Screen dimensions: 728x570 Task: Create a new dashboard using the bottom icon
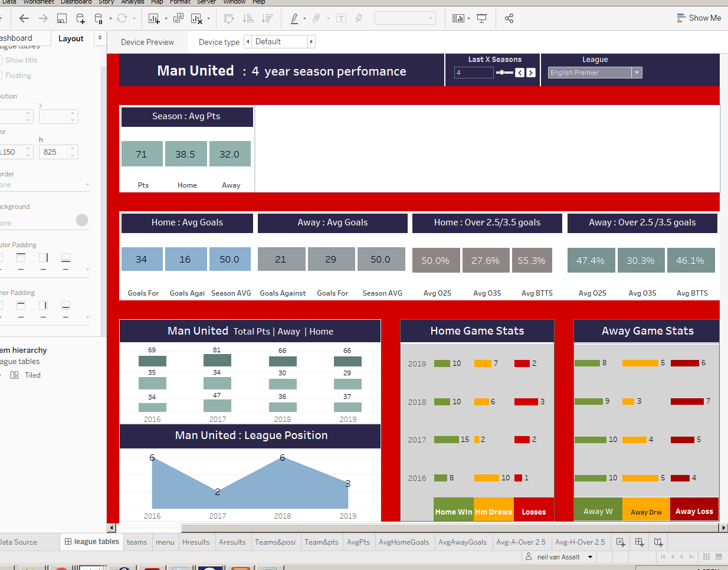[639, 542]
